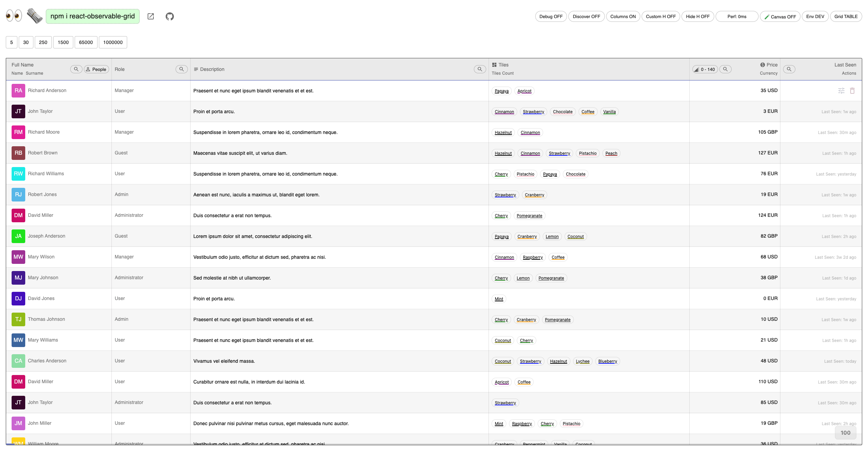
Task: Click the Strawberry tile link for John Taylor
Action: [533, 112]
